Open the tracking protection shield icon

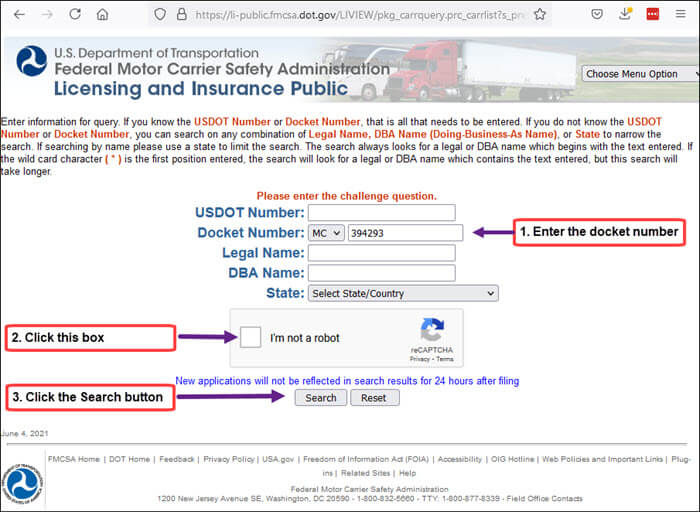point(160,15)
